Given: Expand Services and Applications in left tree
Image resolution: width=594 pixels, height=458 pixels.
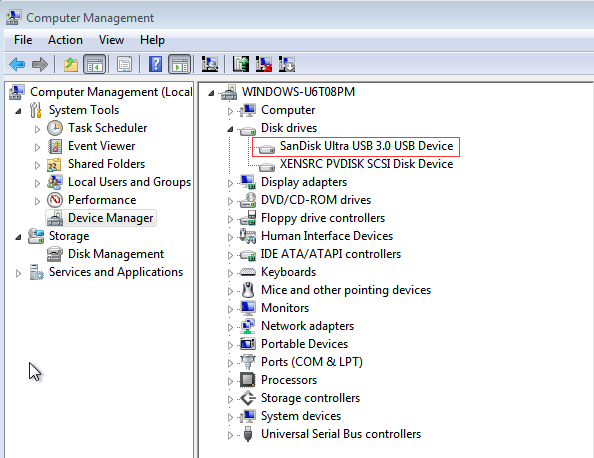Looking at the screenshot, I should (18, 273).
